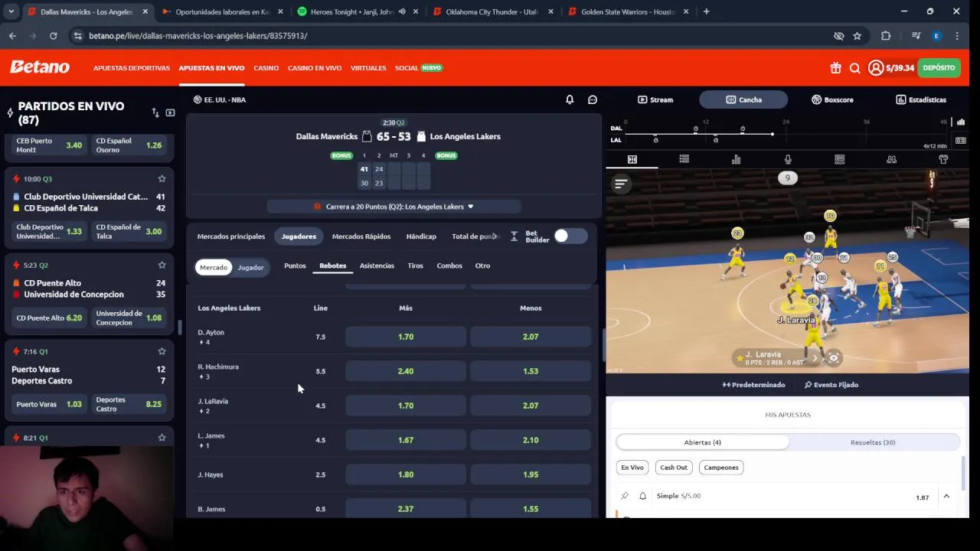Select Abiertas (4) bets segment
This screenshot has width=980, height=551.
(702, 442)
